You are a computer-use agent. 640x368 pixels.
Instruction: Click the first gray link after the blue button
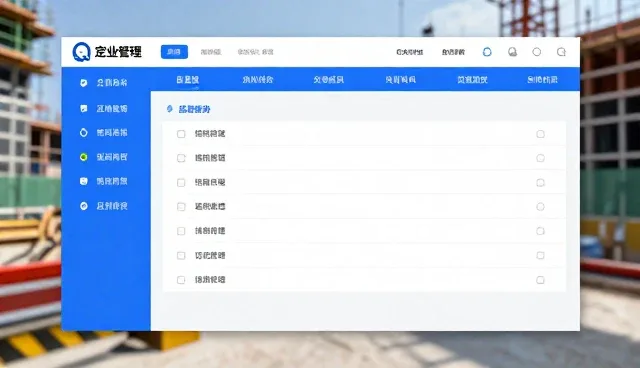[211, 52]
